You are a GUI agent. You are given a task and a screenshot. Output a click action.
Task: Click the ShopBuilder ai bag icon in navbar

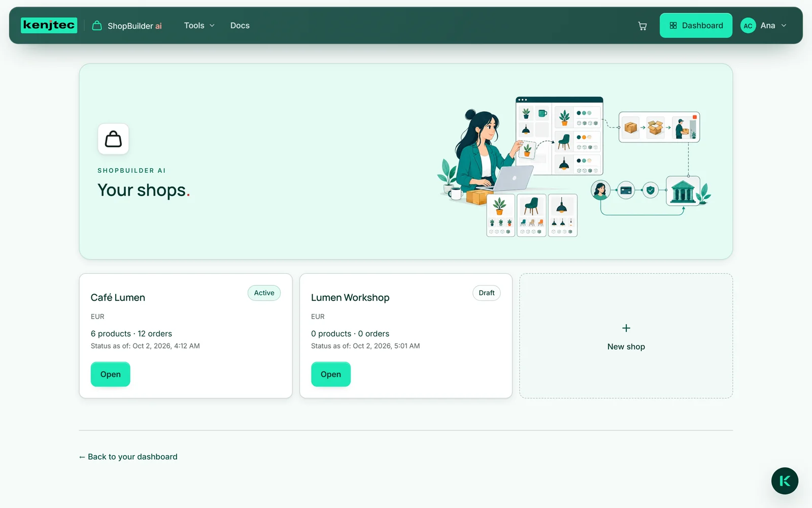[97, 25]
